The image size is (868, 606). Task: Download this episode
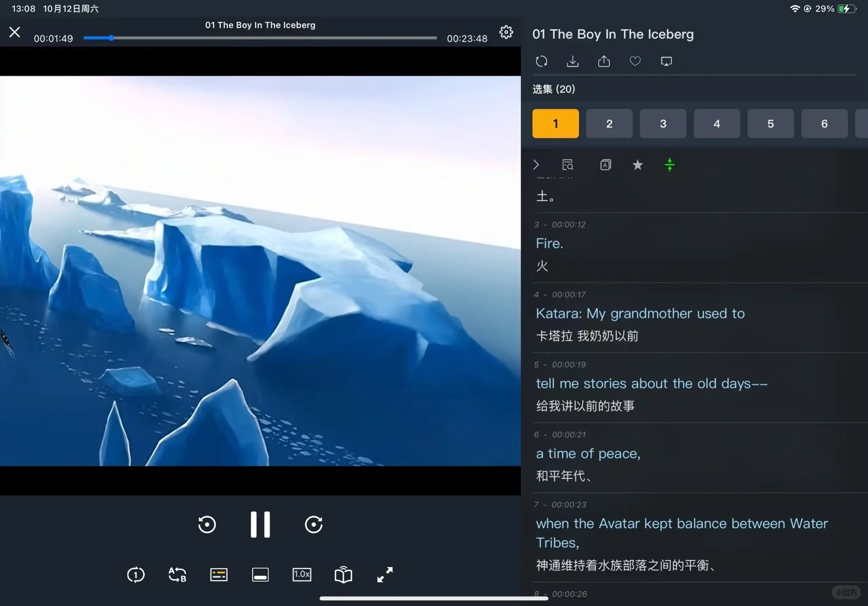click(x=573, y=61)
